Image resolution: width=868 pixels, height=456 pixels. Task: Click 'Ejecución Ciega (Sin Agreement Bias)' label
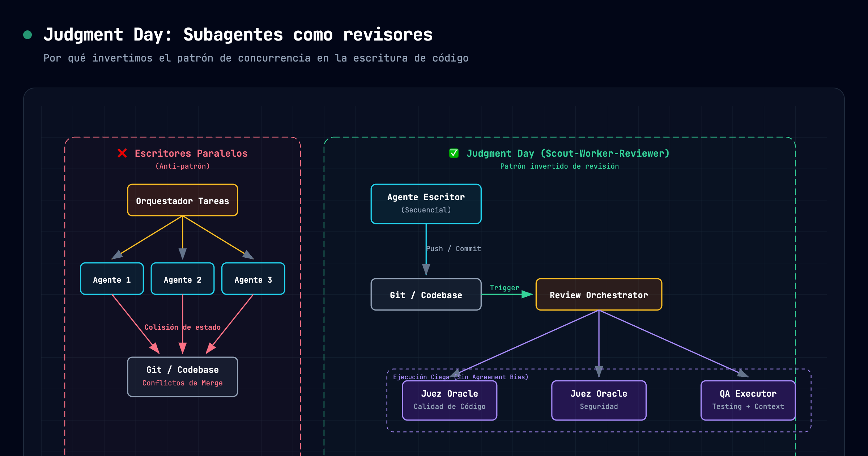click(461, 377)
